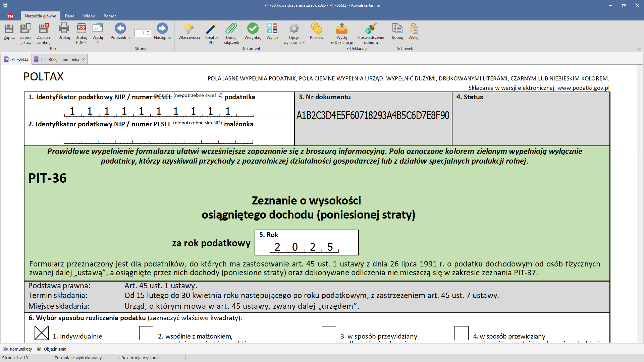Click NIP/PESEL małżonka field
Image resolution: width=644 pixels, height=362 pixels.
point(158,138)
